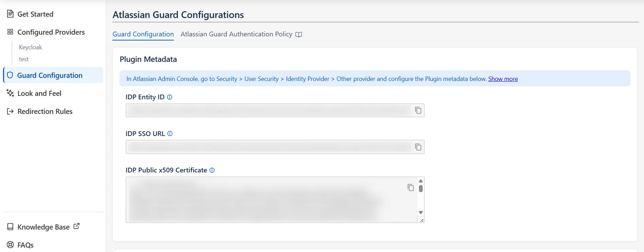Copy the IDP Public x509 Certificate

tap(411, 187)
